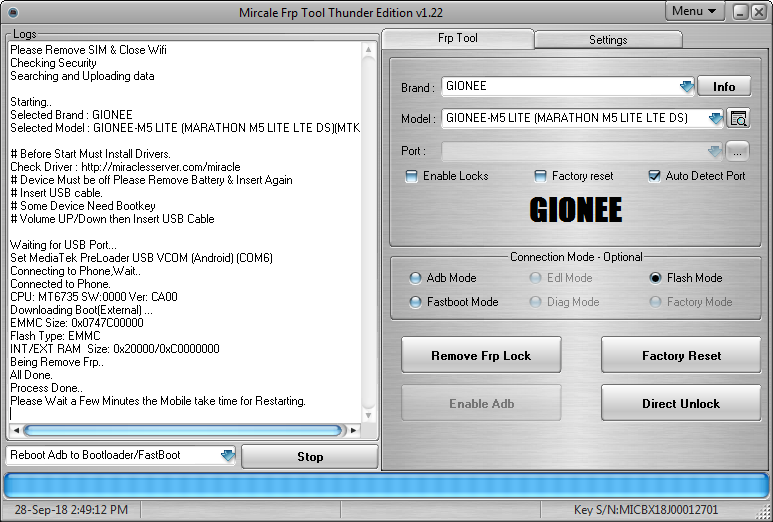
Task: Expand the Brand dropdown arrow
Action: [686, 87]
